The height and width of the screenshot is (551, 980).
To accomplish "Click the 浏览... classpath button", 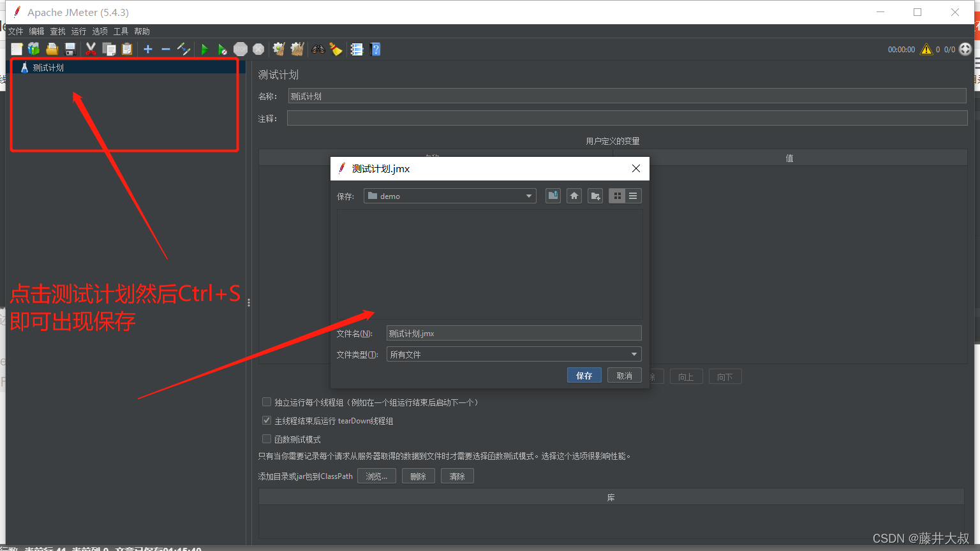I will coord(376,476).
